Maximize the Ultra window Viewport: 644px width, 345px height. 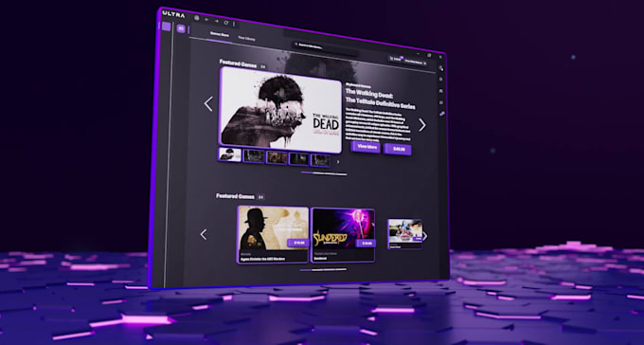(x=429, y=55)
